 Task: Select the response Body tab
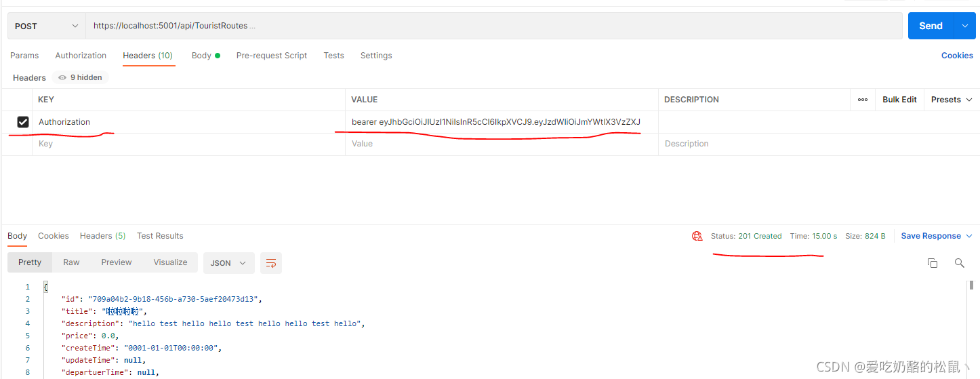point(18,236)
